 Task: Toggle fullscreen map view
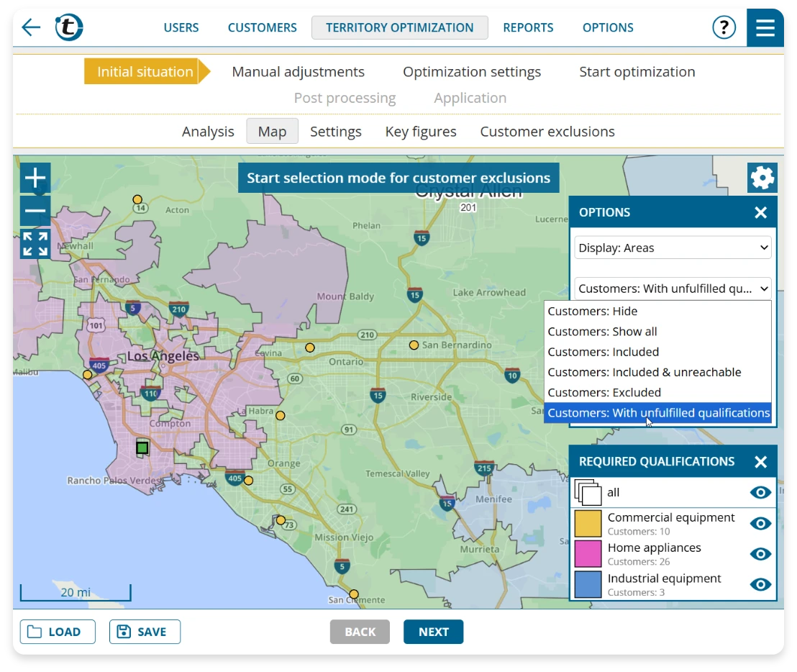35,244
